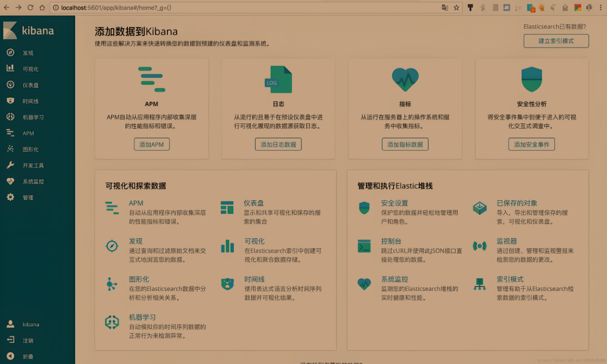Open 可视化 bar chart icon in sidebar
Image resolution: width=607 pixels, height=364 pixels.
coord(10,68)
